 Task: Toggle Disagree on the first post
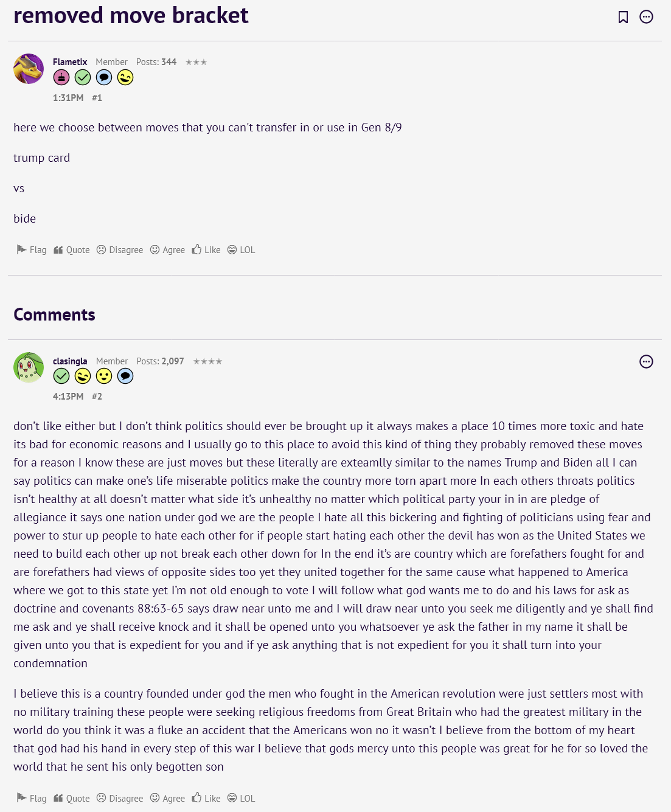coord(120,250)
